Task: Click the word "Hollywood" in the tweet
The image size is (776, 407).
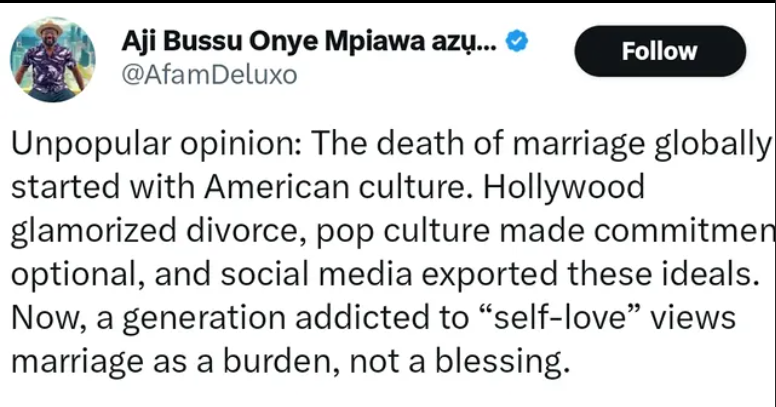Action: click(562, 189)
